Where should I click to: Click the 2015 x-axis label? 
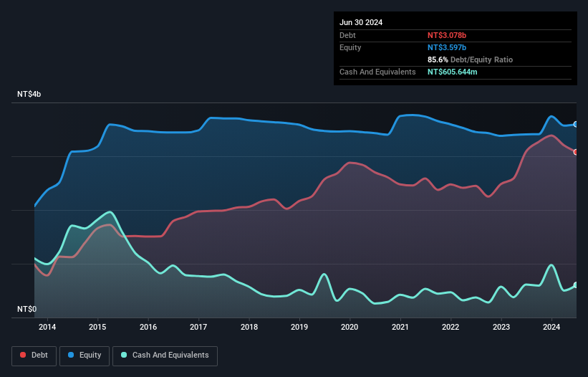click(97, 327)
